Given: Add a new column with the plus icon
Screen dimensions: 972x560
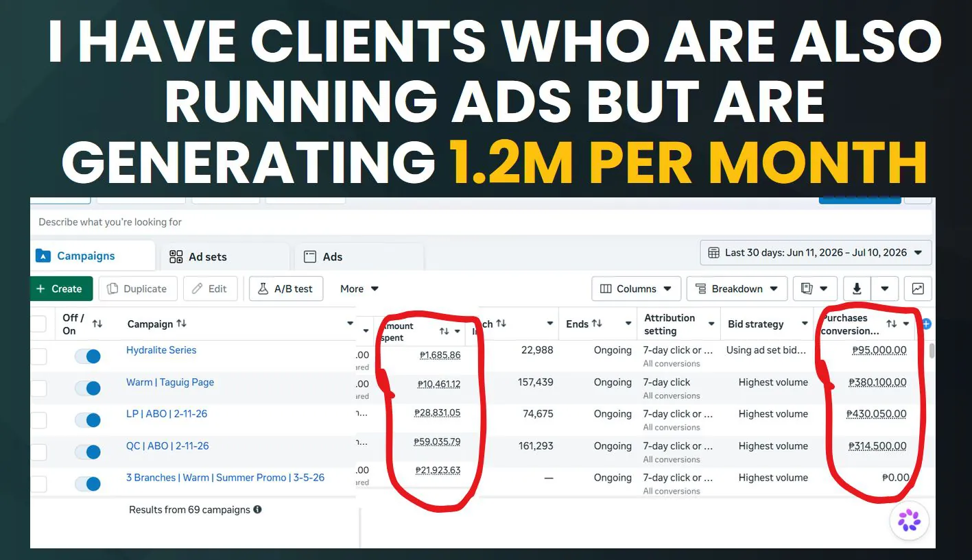Looking at the screenshot, I should (926, 324).
